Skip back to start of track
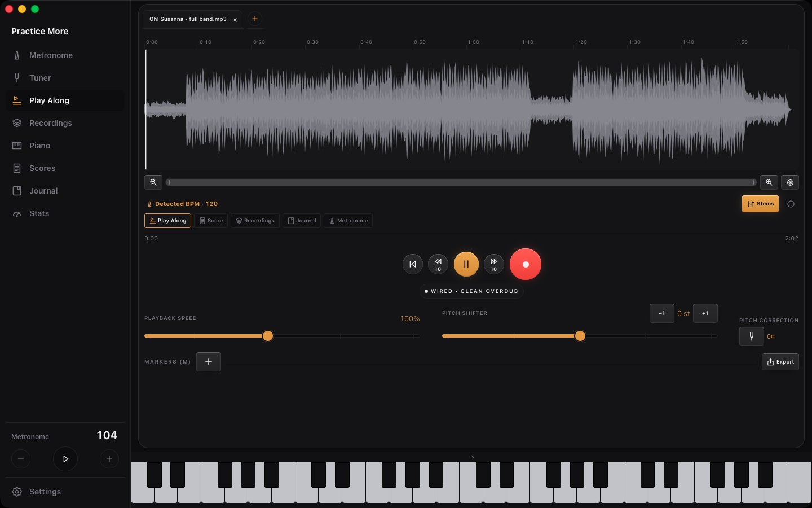 pyautogui.click(x=413, y=264)
